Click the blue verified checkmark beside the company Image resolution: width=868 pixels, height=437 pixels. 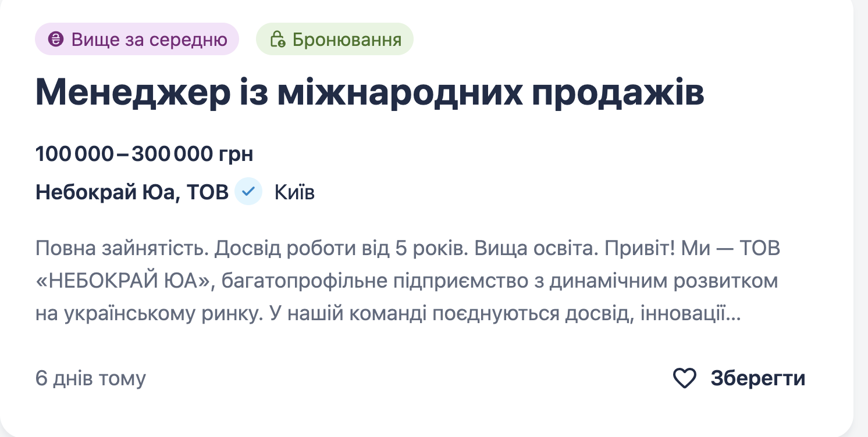coord(248,192)
